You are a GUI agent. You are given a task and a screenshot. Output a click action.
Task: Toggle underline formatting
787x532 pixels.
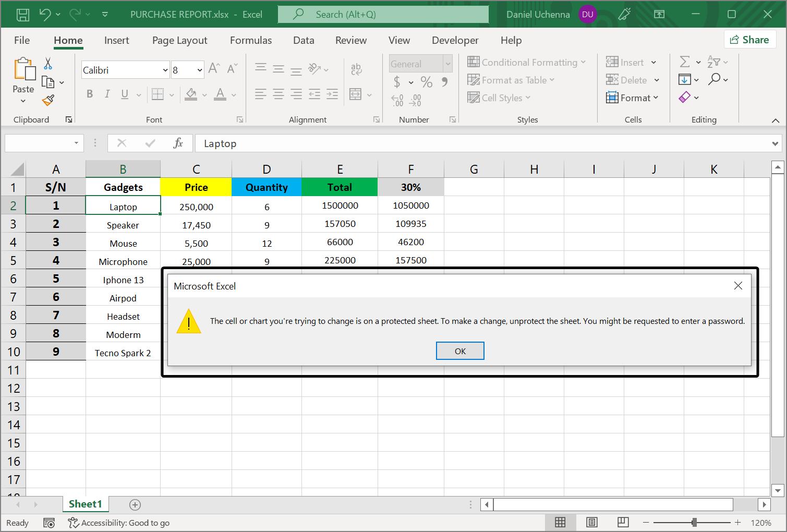124,94
